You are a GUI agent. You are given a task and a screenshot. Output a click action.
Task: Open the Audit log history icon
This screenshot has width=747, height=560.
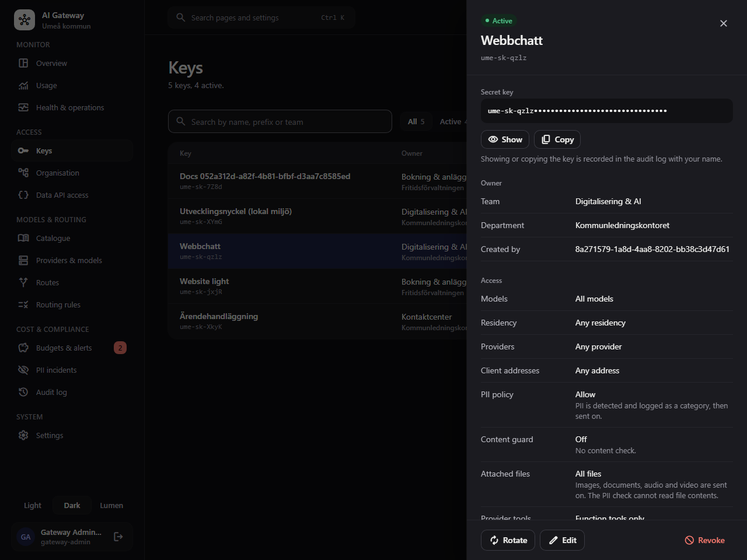[23, 392]
